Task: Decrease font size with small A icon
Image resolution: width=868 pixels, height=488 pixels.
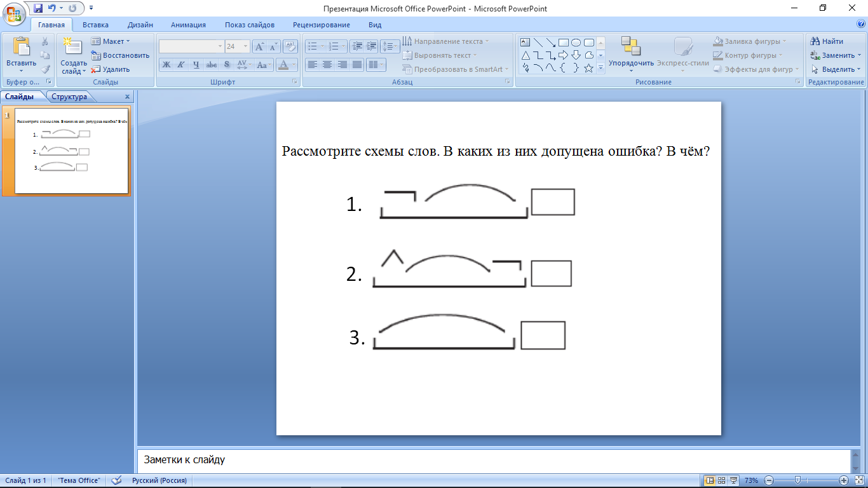Action: coord(273,46)
